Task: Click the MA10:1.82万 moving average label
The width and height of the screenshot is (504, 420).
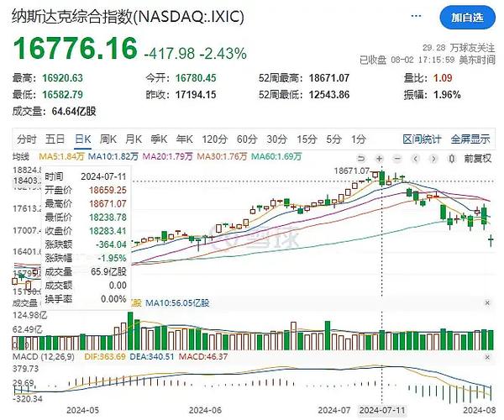Action: [x=113, y=156]
